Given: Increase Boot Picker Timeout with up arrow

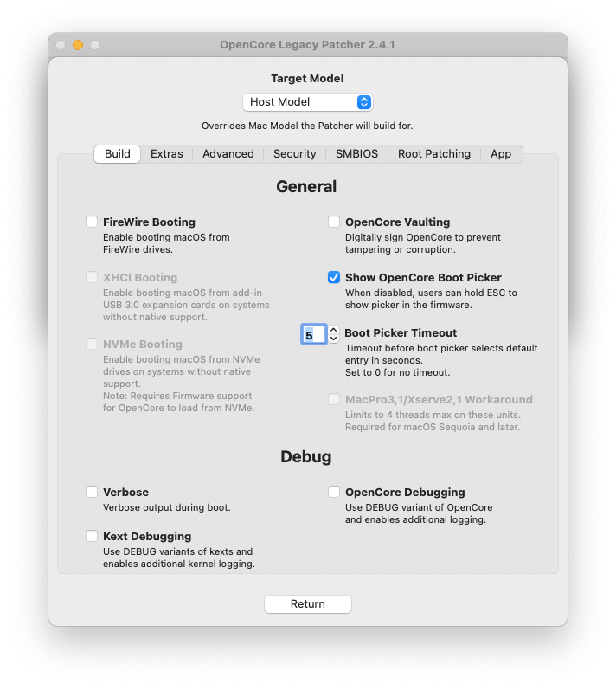Looking at the screenshot, I should 334,330.
